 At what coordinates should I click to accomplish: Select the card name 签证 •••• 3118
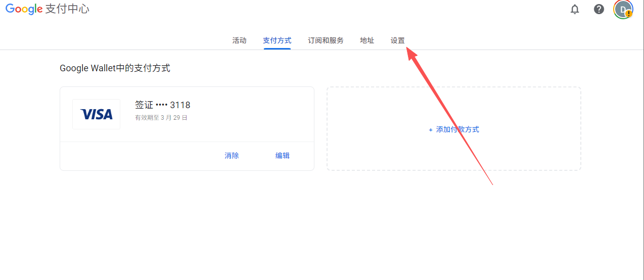coord(162,105)
